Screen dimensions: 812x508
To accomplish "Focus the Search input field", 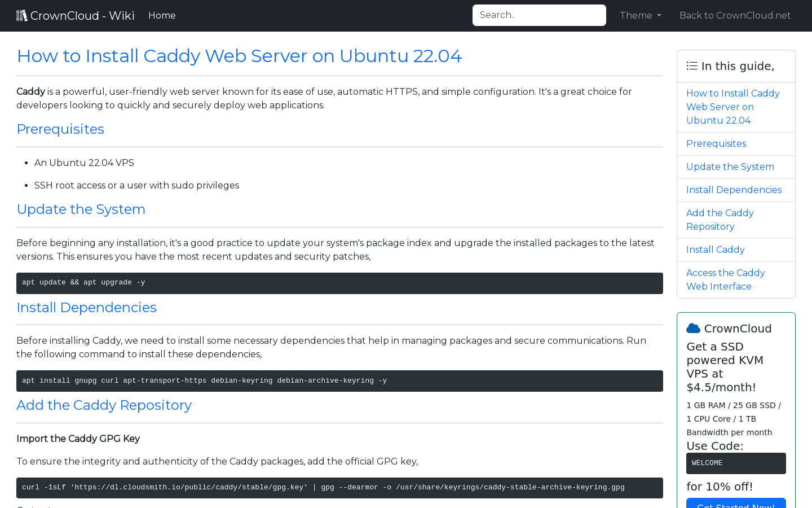I will coord(539,15).
